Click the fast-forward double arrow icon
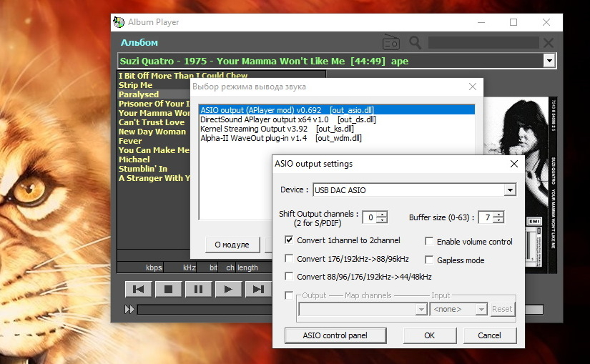Screen dimensions: 590x364 click(129, 310)
